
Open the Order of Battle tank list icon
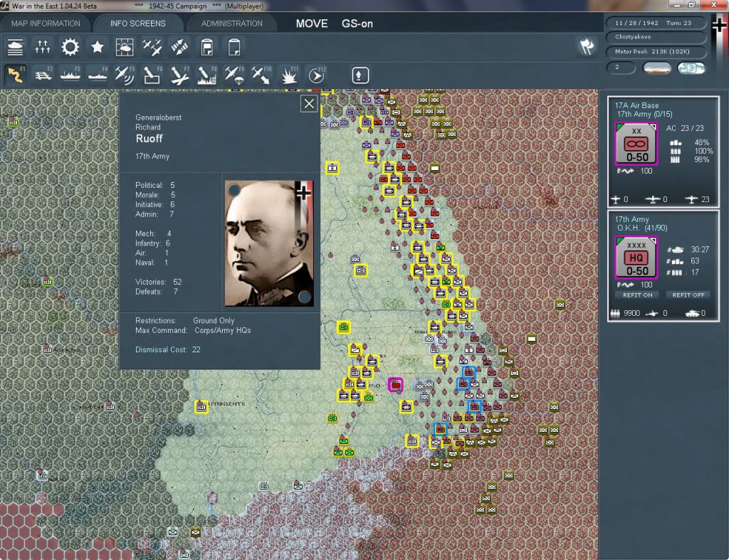click(16, 47)
